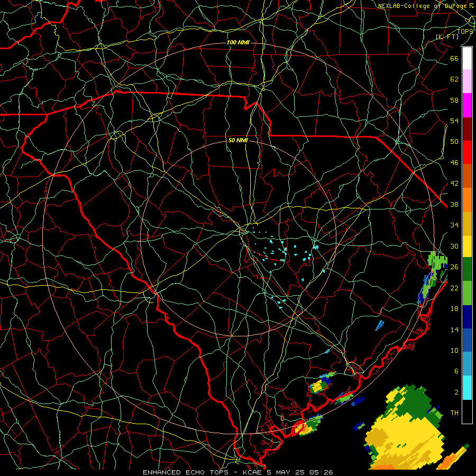Click the legend value '10'
This screenshot has width=476, height=476.
(x=454, y=350)
